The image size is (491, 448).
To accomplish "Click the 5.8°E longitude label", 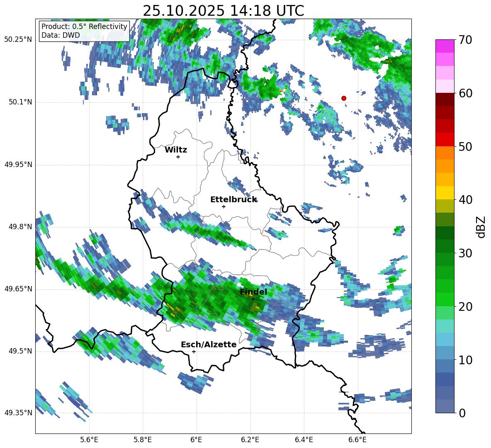I will pyautogui.click(x=143, y=440).
